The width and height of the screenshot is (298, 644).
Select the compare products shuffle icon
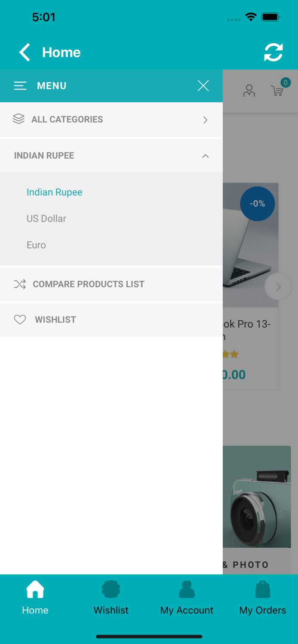(x=20, y=284)
